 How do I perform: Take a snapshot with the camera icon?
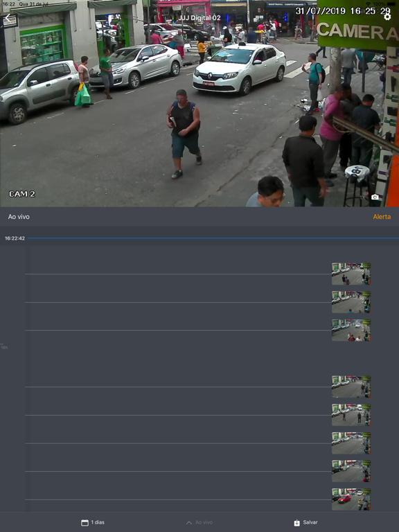coord(375,197)
